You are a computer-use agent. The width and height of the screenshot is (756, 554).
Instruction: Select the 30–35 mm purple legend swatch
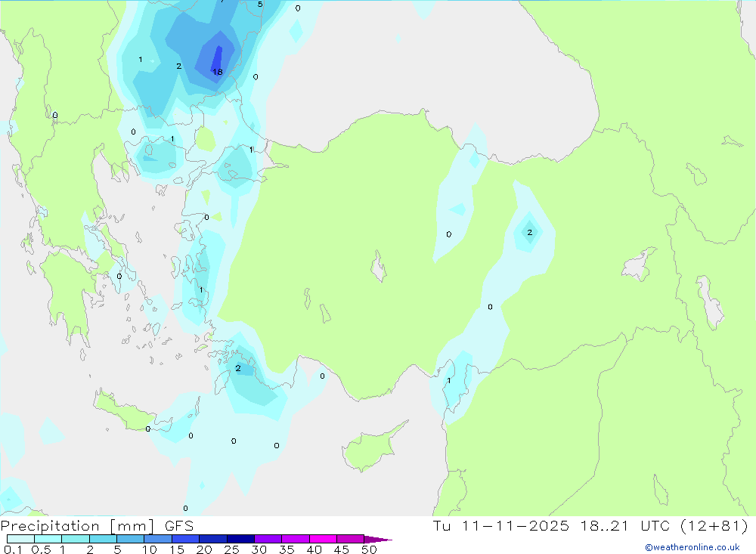click(268, 539)
